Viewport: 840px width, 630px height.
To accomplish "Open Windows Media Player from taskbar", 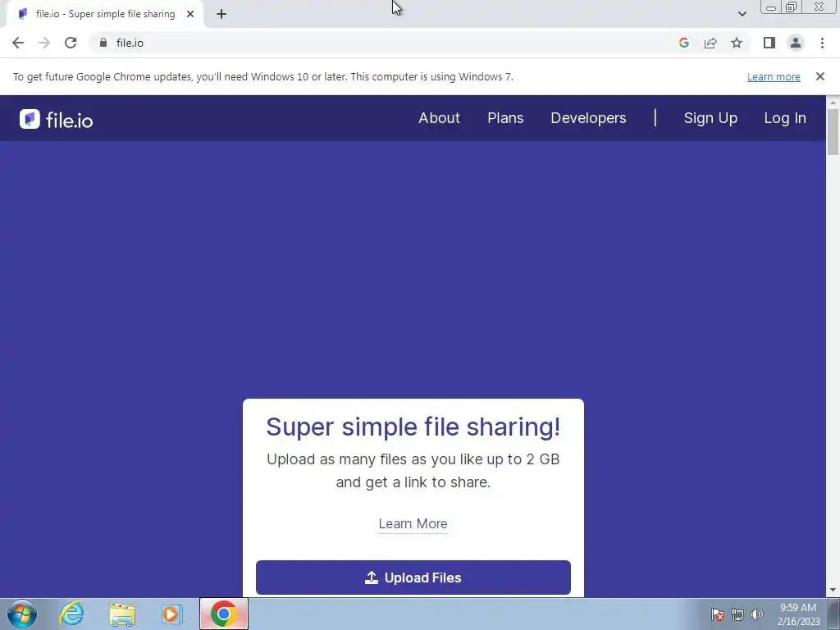I will 172,614.
